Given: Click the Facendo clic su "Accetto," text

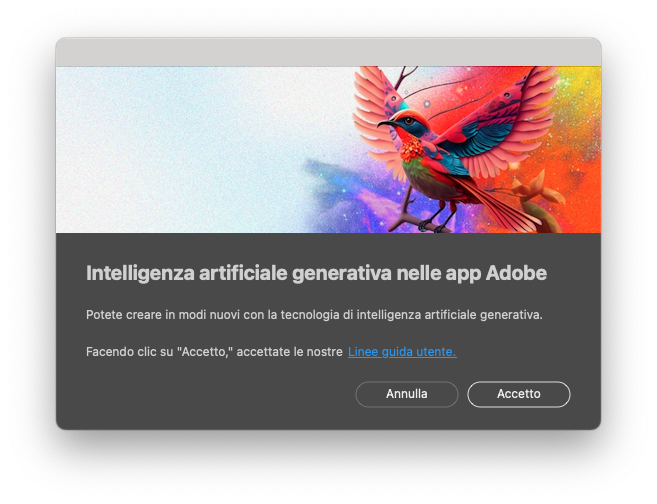Looking at the screenshot, I should pos(159,352).
